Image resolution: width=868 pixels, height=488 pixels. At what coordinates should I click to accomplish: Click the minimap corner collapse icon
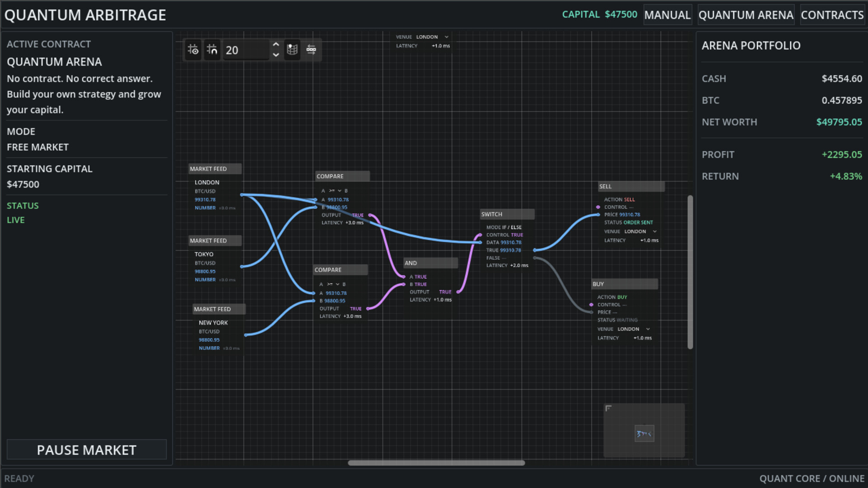pos(609,408)
